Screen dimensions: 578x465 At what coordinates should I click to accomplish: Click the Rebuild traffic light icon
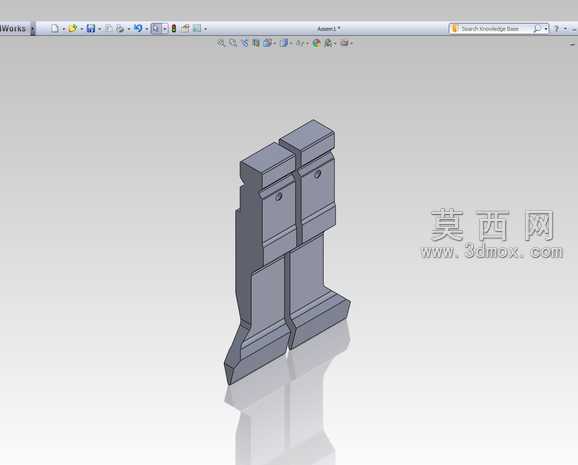(x=174, y=28)
